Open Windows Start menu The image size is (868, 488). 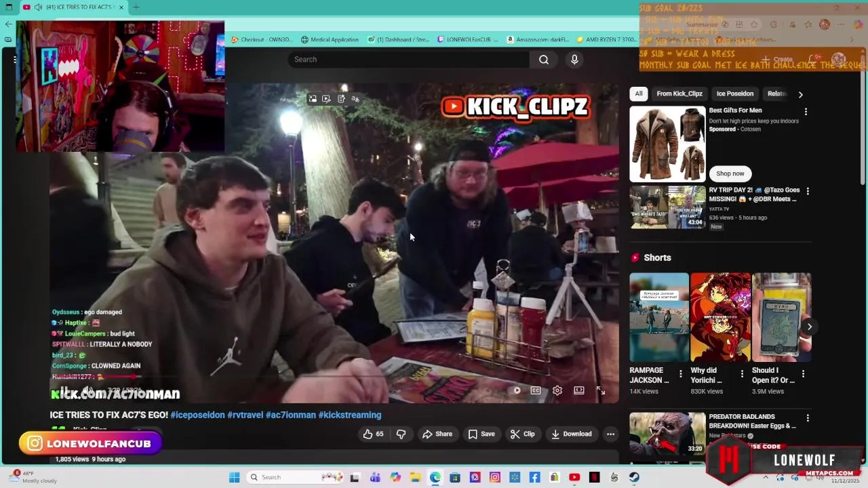234,477
